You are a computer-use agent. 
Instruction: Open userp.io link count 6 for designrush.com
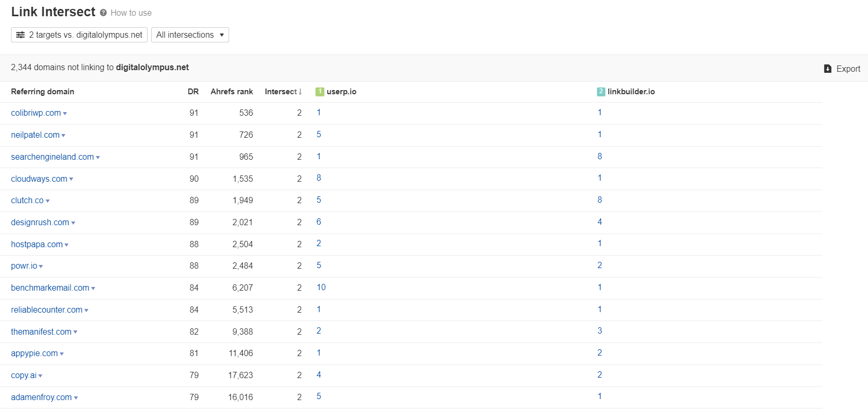click(x=319, y=222)
